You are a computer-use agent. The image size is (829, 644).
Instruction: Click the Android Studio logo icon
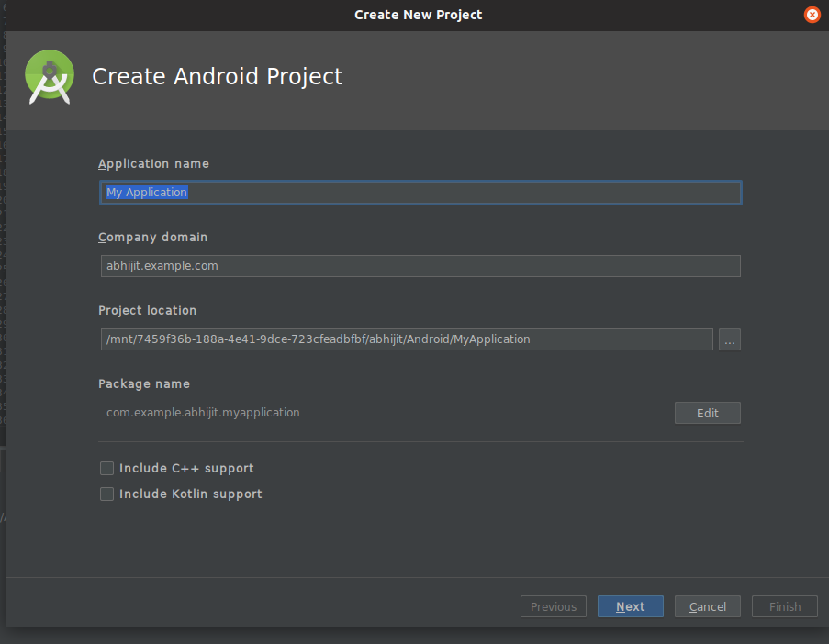50,76
